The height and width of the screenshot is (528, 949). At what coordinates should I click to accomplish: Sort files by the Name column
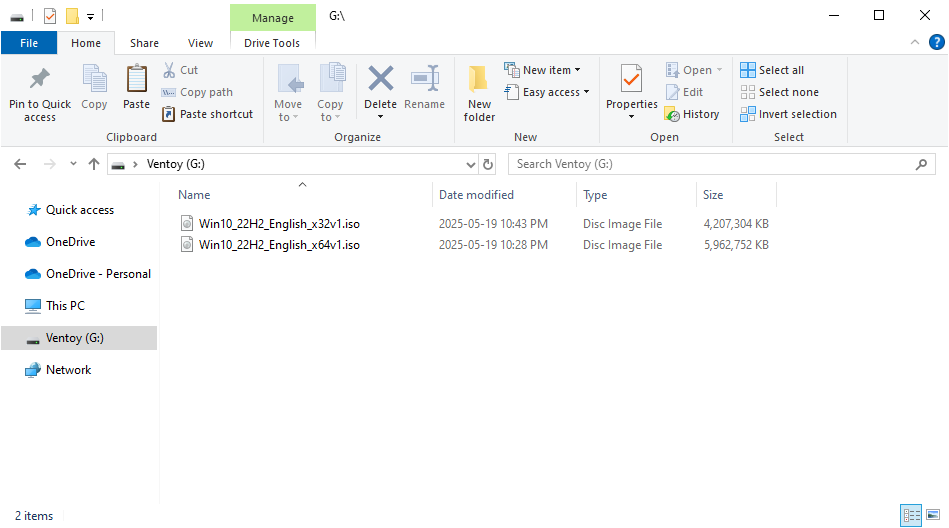point(194,195)
